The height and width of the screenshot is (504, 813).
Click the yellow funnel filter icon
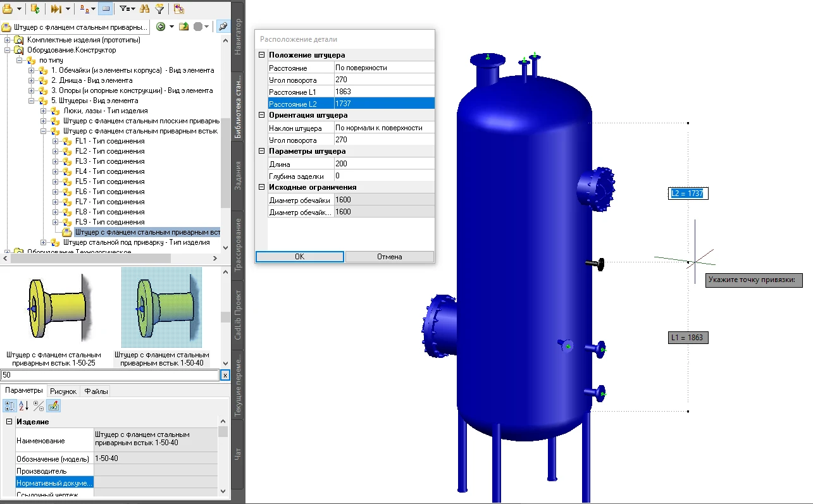pos(160,9)
